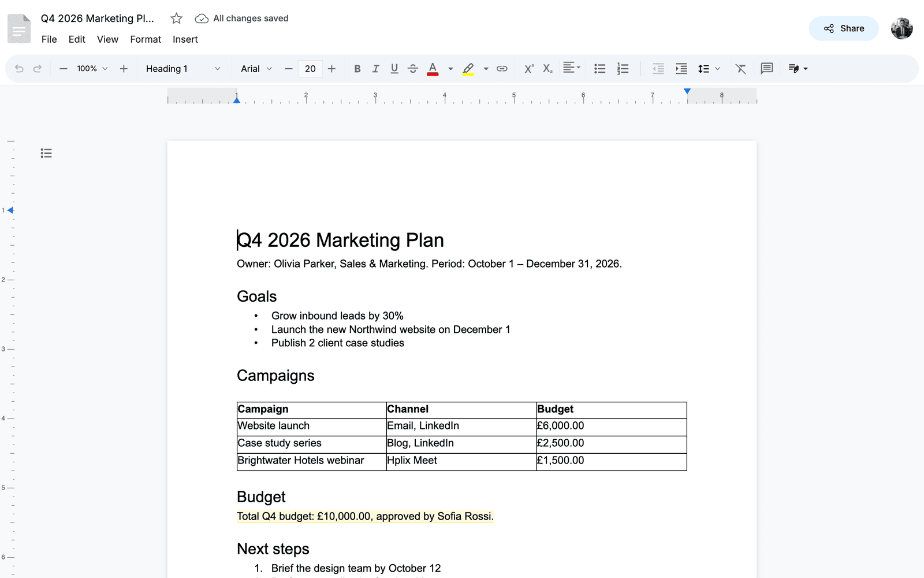Image resolution: width=924 pixels, height=578 pixels.
Task: Toggle underline formatting
Action: [394, 69]
